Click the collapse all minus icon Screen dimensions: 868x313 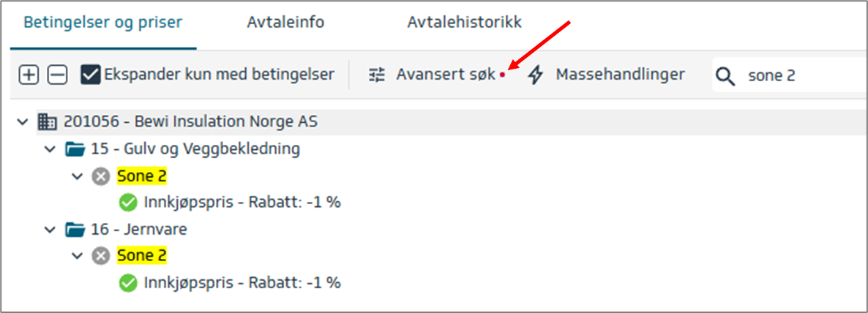(57, 75)
